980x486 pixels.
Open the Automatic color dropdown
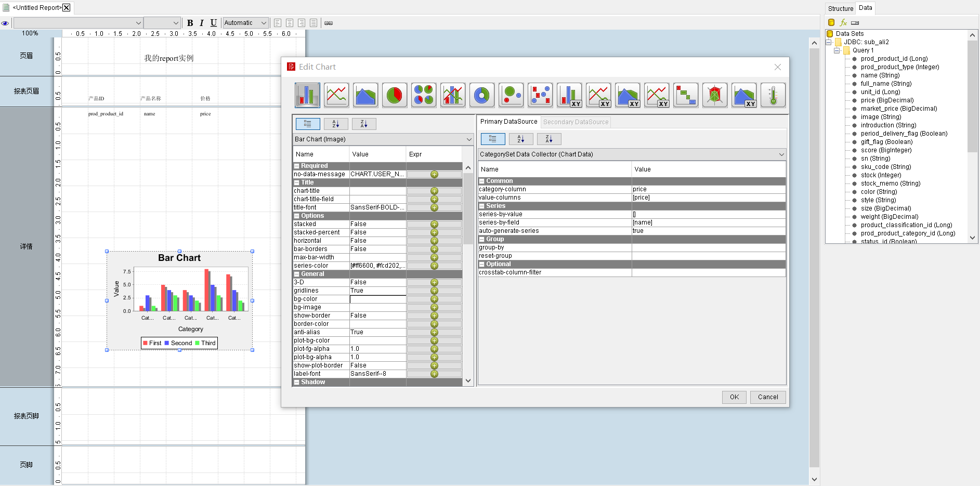coord(245,23)
